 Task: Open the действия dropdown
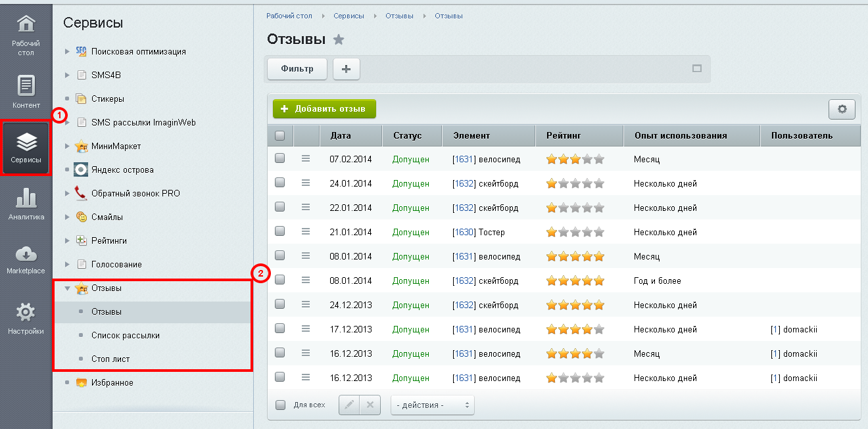(x=432, y=405)
